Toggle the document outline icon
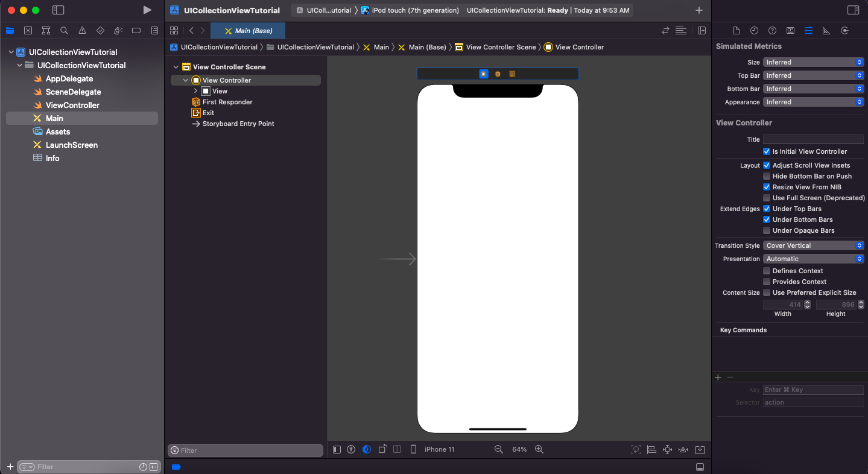This screenshot has height=474, width=868. point(337,449)
